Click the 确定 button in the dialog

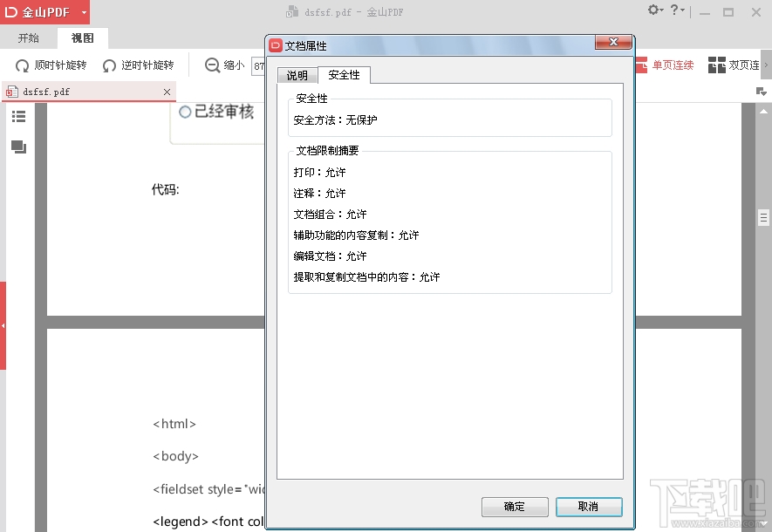click(x=515, y=507)
